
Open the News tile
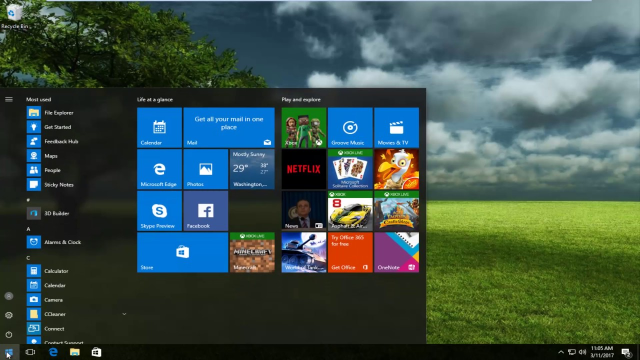pyautogui.click(x=304, y=211)
